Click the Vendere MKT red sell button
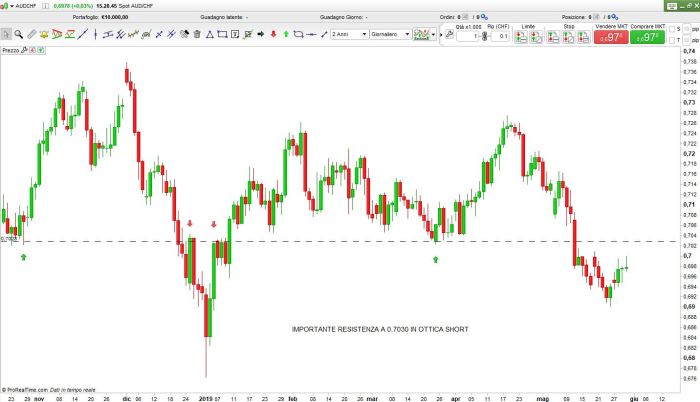Image resolution: width=700 pixels, height=402 pixels. pos(611,37)
